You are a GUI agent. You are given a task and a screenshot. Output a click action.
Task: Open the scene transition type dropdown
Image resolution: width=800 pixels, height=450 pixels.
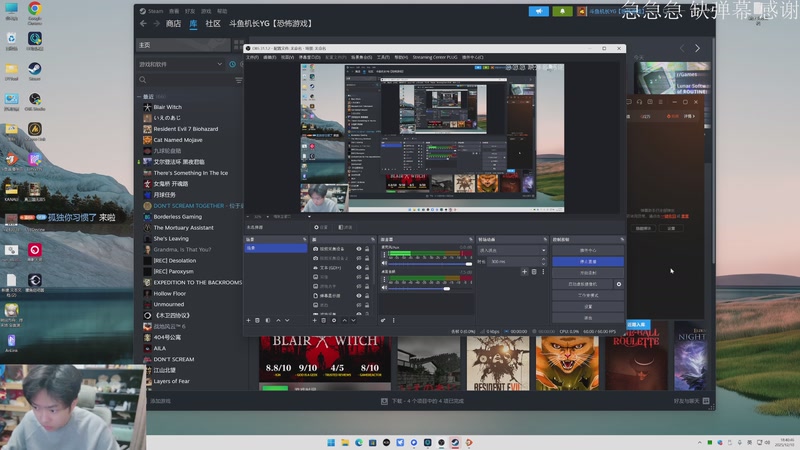click(508, 250)
